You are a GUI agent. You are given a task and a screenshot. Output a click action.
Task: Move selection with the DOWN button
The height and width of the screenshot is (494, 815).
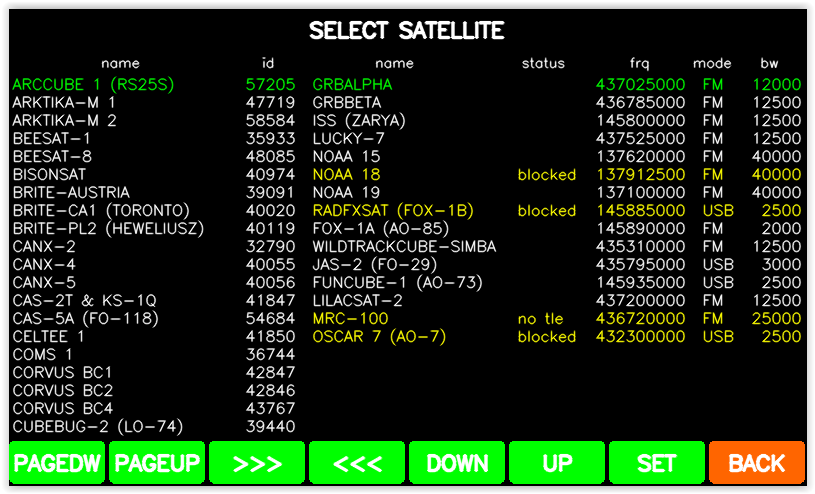457,462
